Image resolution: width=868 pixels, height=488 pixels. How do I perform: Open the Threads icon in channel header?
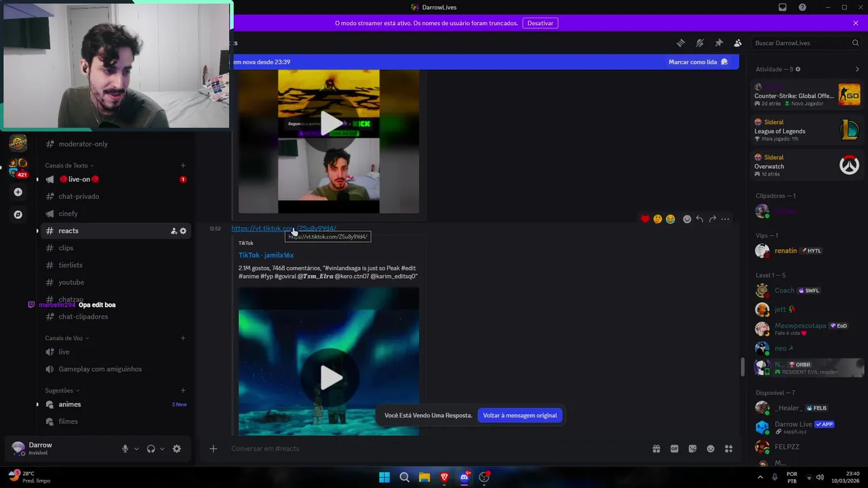[681, 43]
